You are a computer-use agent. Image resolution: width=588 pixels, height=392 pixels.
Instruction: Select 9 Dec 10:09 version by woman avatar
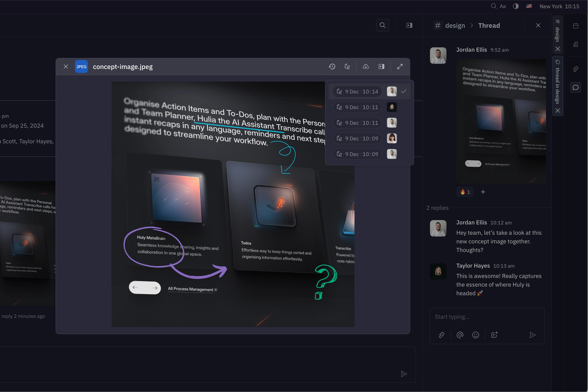click(357, 139)
